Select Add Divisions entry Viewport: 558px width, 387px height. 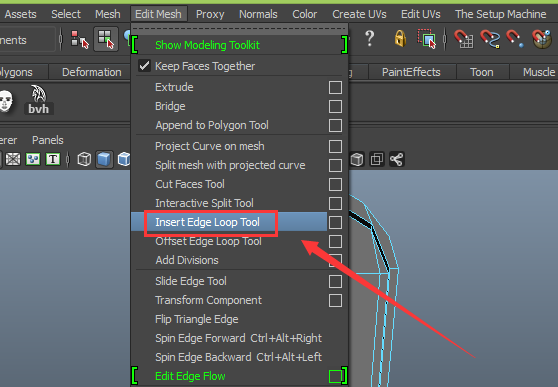click(187, 260)
